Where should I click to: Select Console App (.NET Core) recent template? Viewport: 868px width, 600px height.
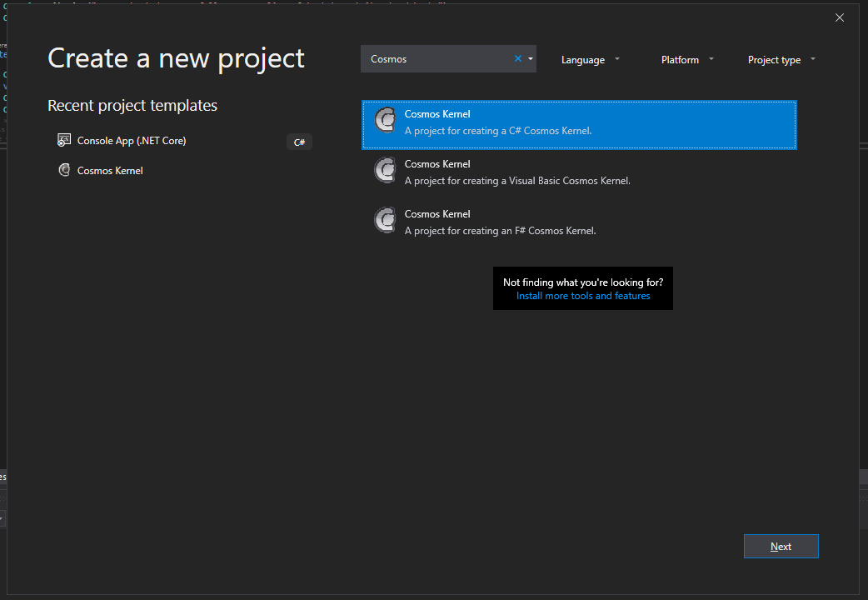tap(132, 141)
